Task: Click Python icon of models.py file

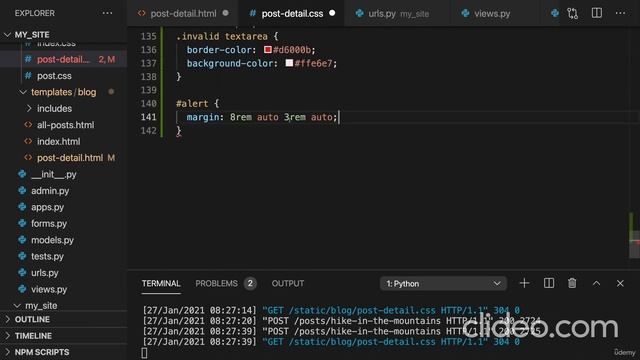Action: tap(22, 240)
